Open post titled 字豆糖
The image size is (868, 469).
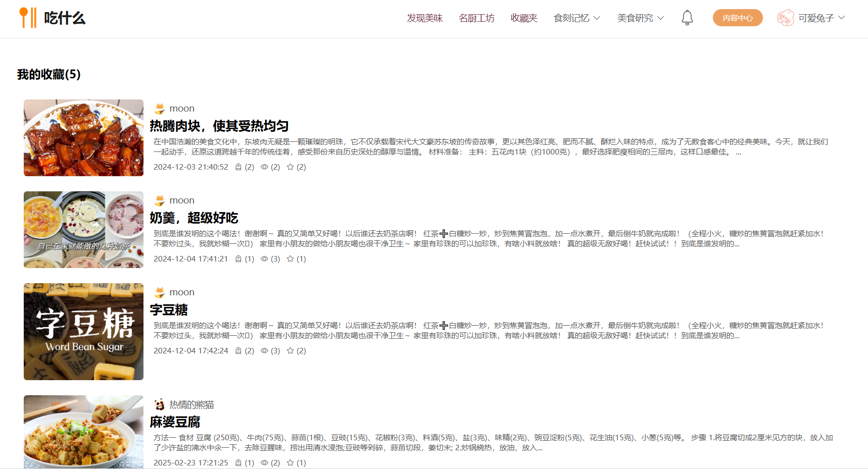(x=169, y=310)
